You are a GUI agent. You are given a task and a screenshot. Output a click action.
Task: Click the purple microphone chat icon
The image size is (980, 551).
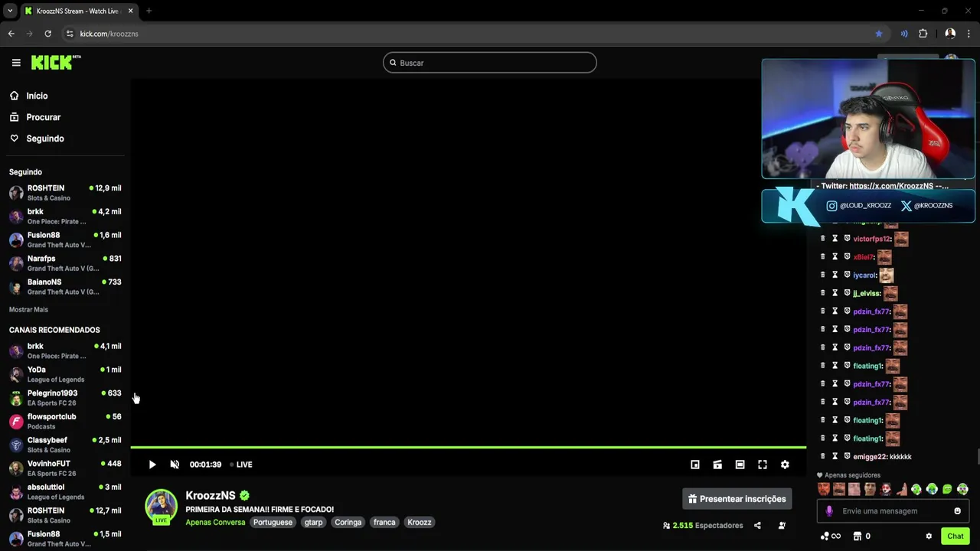(829, 511)
